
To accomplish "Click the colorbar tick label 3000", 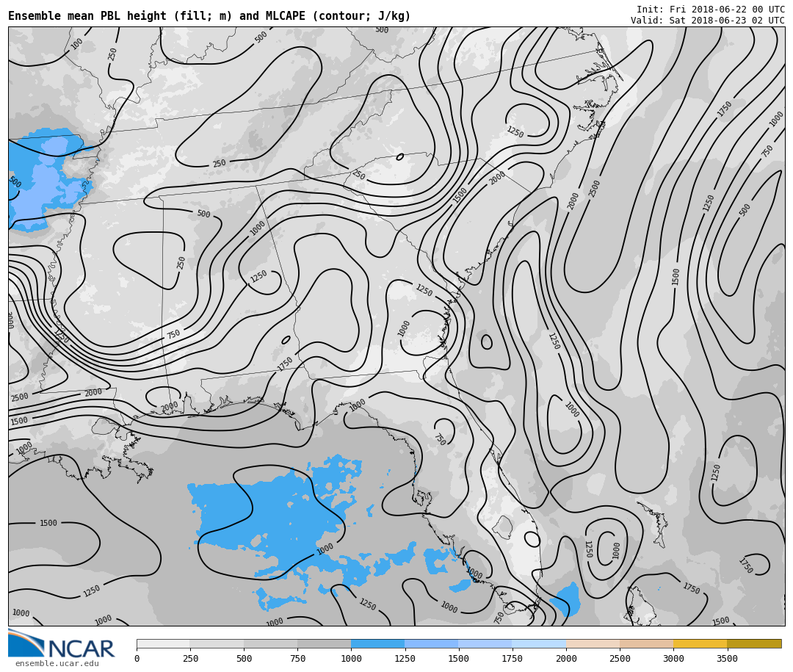I will 673,658.
